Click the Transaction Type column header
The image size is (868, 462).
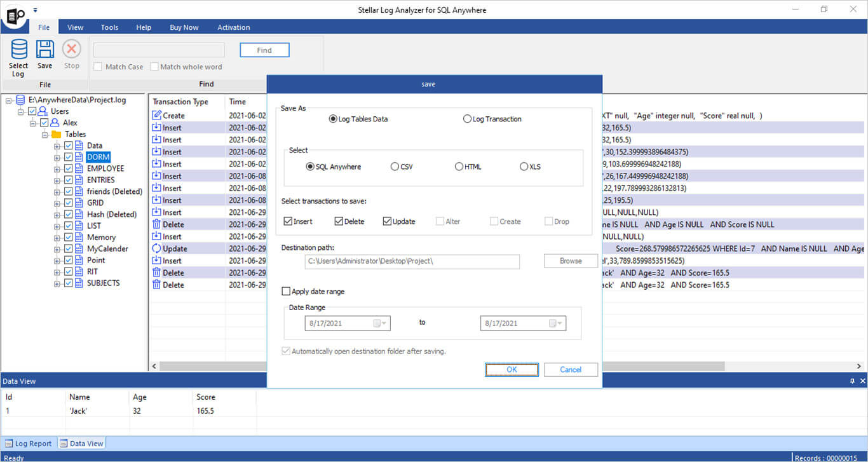[x=180, y=102]
